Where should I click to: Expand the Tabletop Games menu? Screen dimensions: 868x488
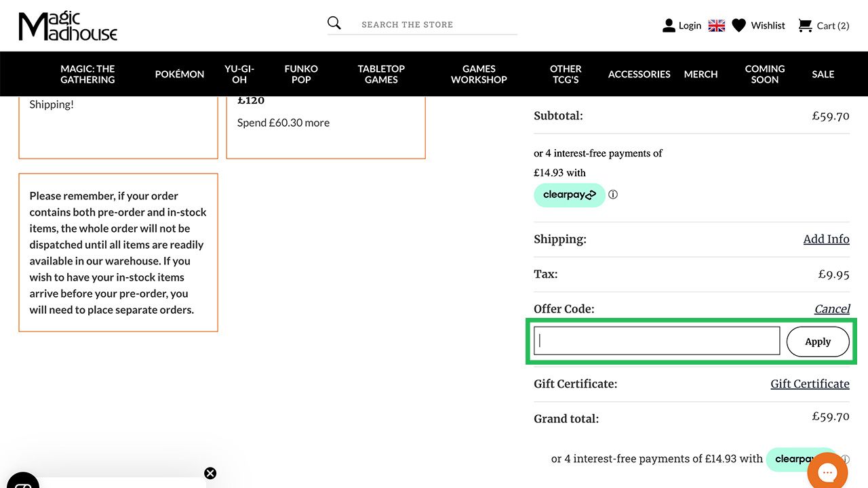click(x=381, y=74)
